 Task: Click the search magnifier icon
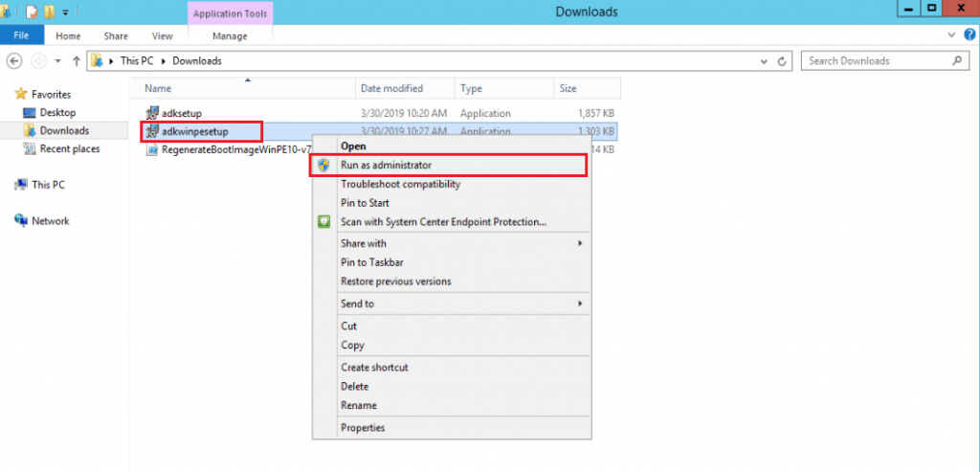(x=957, y=60)
